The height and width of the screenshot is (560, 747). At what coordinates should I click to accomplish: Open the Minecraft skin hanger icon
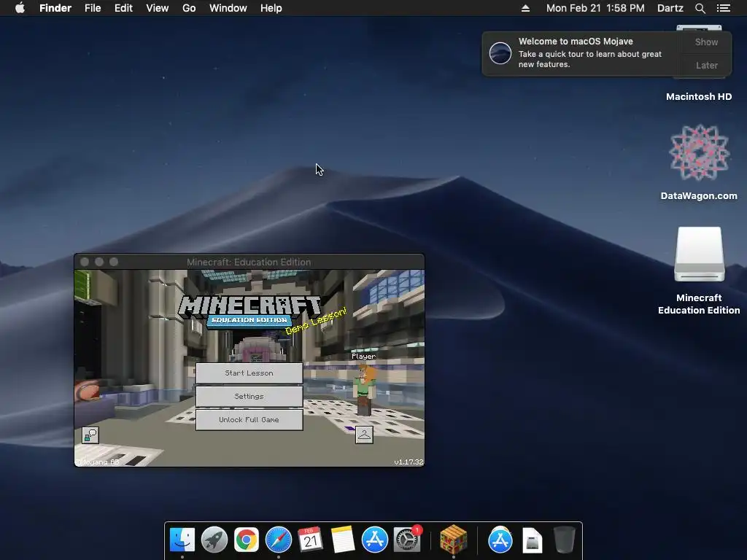click(364, 435)
